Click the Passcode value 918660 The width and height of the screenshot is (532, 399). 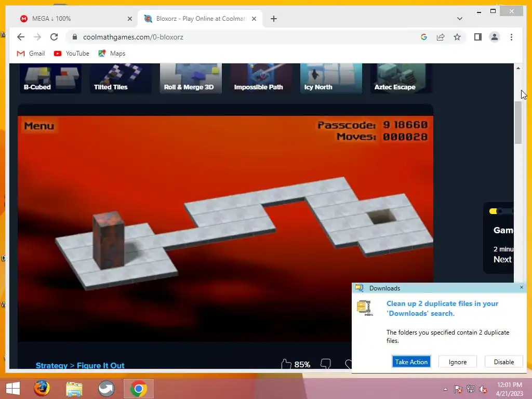tap(405, 125)
